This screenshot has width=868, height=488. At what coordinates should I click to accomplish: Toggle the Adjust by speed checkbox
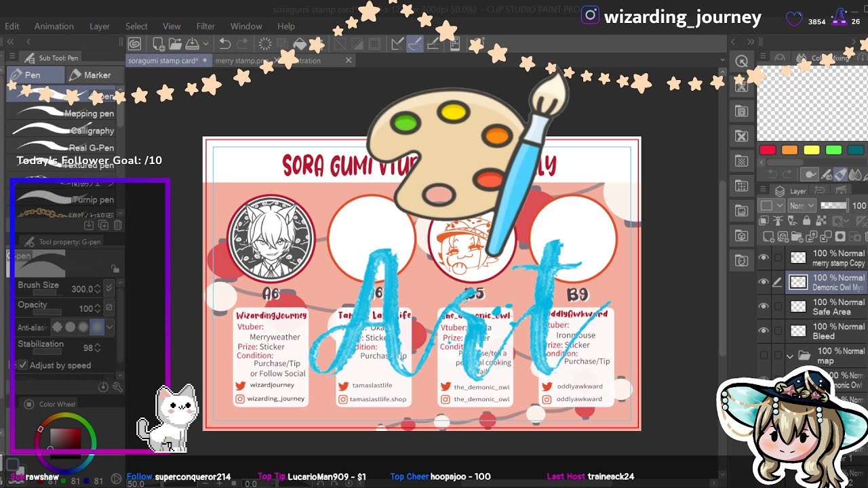(x=23, y=365)
